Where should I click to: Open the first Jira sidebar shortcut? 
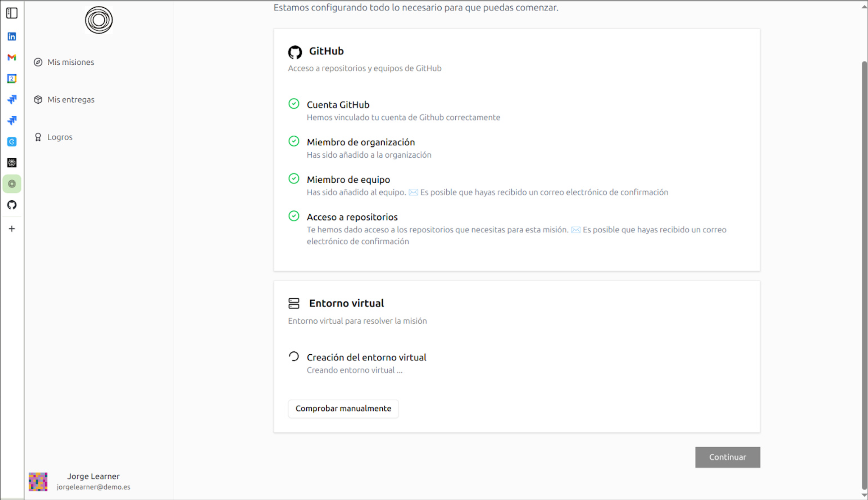click(x=12, y=99)
